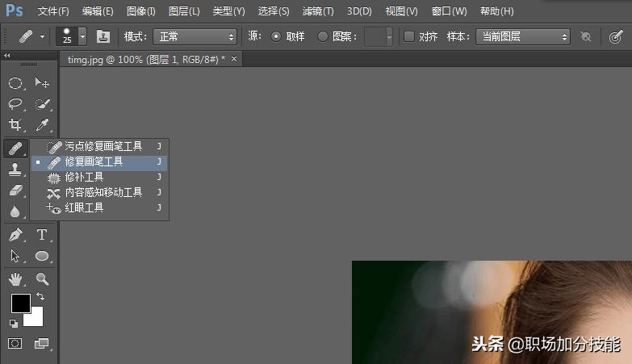The image size is (632, 364).
Task: Open the 文件(F) menu
Action: click(53, 10)
